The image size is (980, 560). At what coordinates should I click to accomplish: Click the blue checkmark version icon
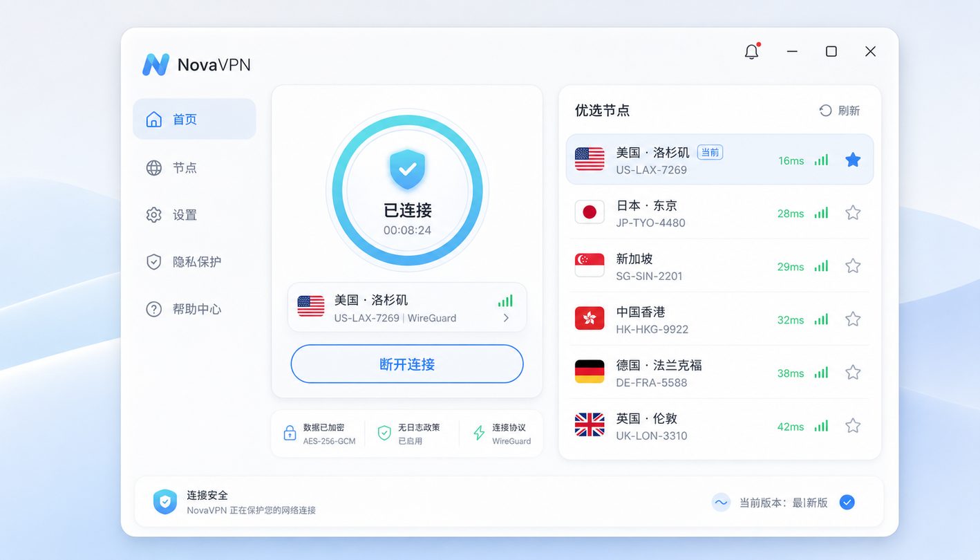coord(847,503)
